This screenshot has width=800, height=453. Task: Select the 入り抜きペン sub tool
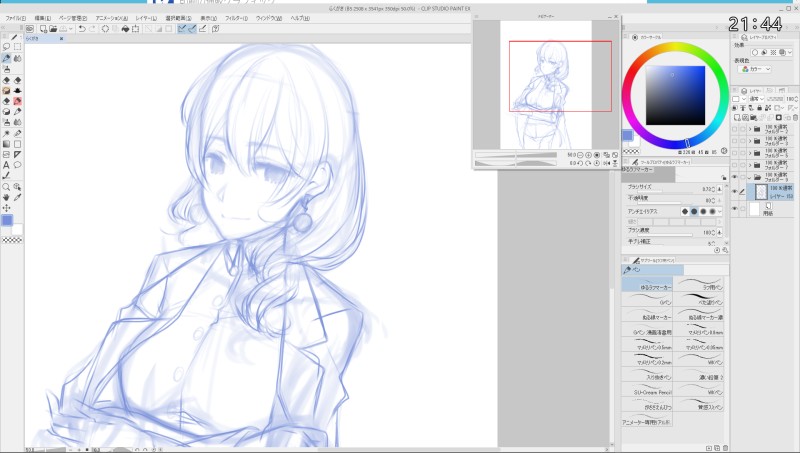pyautogui.click(x=647, y=374)
